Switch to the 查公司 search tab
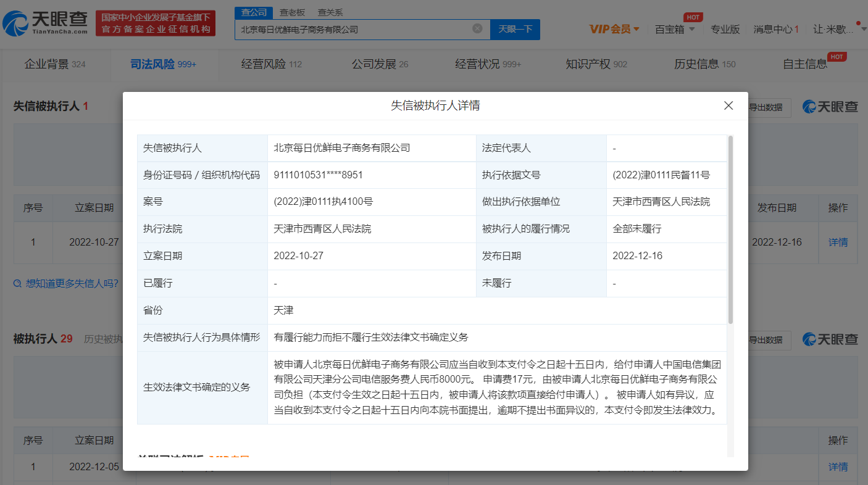Image resolution: width=868 pixels, height=485 pixels. tap(254, 12)
